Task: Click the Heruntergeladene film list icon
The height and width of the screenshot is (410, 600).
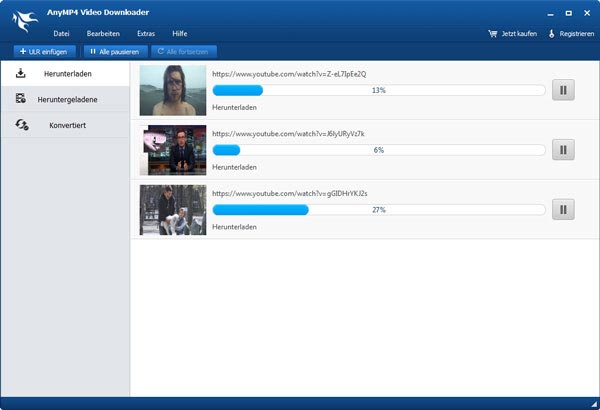Action: (21, 98)
